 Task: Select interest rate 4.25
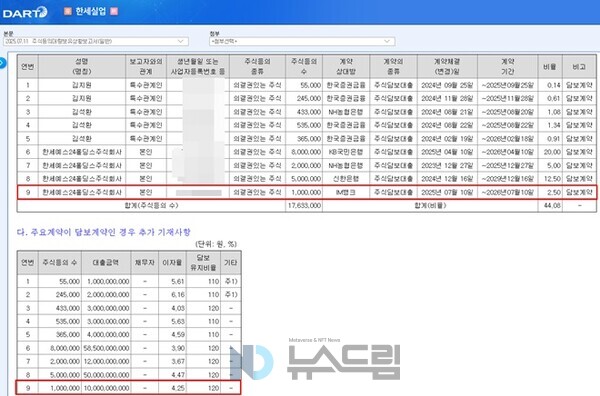pos(178,388)
